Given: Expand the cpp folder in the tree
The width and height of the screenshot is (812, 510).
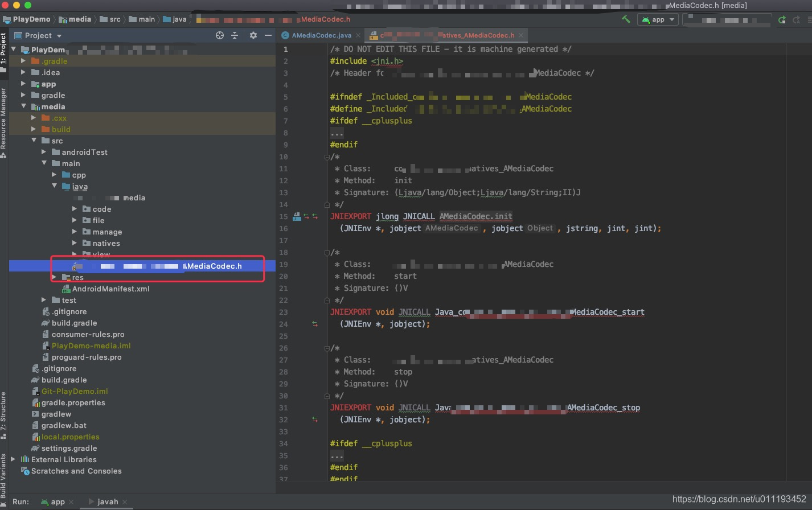Looking at the screenshot, I should 54,175.
